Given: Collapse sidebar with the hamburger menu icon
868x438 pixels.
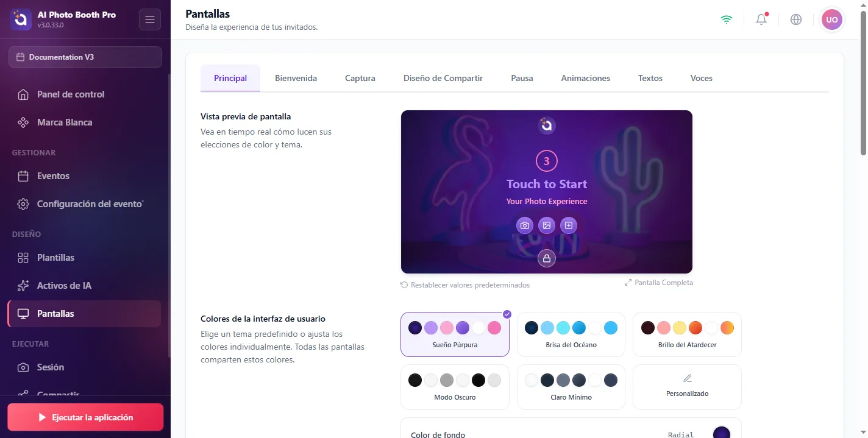Looking at the screenshot, I should 150,19.
